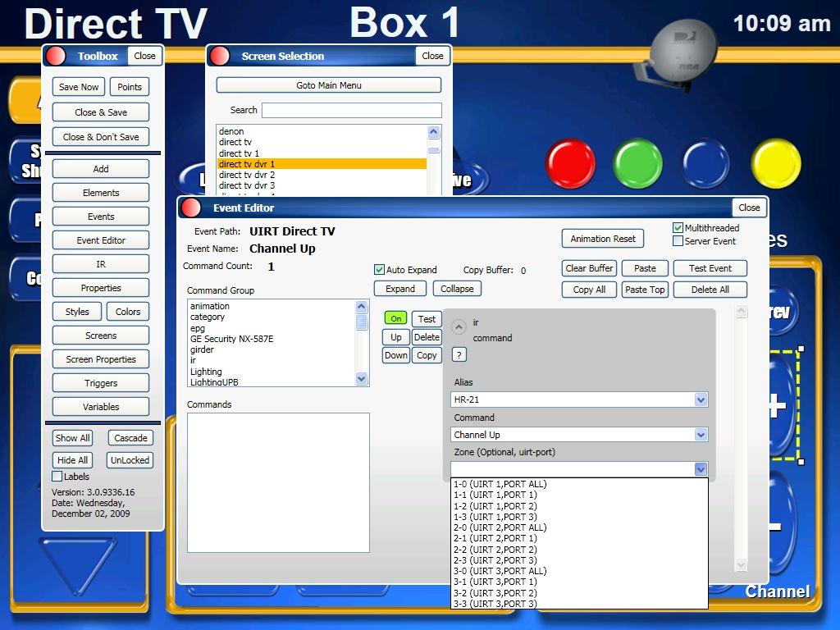This screenshot has height=630, width=840.
Task: Select zone 3-1 (UIRT 3,PORT 1)
Action: coord(579,582)
